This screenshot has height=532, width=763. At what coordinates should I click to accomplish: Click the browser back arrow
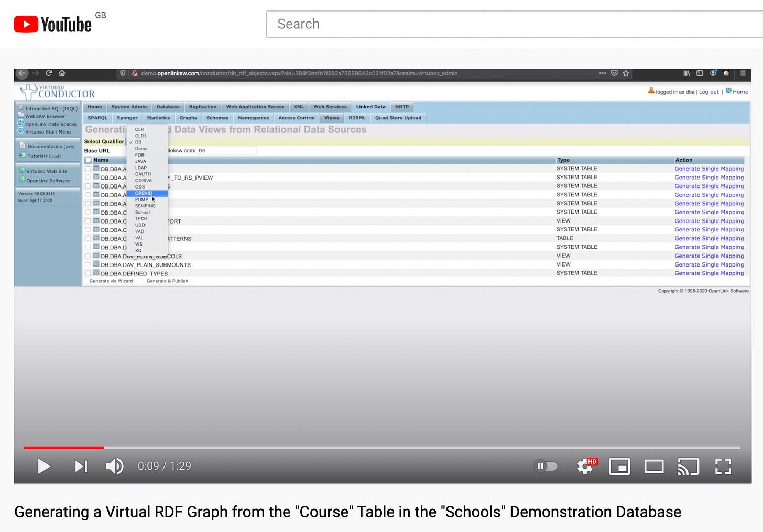point(21,73)
